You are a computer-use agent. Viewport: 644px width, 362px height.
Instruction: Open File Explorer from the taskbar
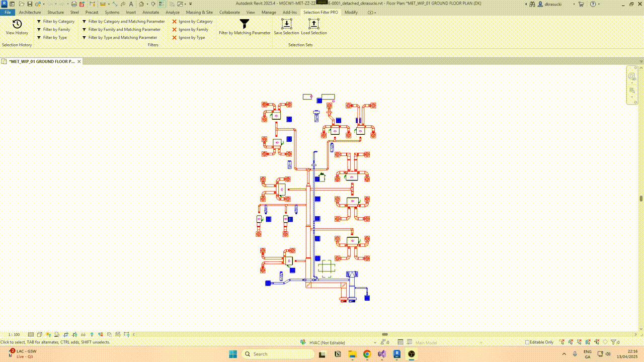[352, 354]
